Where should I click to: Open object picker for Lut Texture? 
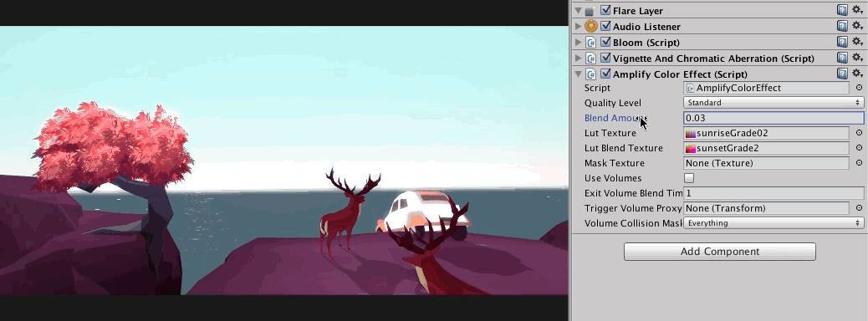click(x=859, y=133)
